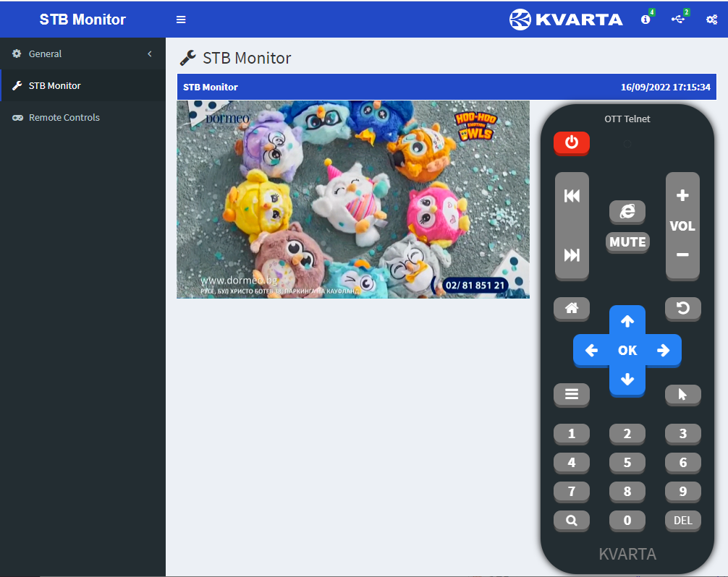Click the live STB video preview
728x577 pixels.
353,200
